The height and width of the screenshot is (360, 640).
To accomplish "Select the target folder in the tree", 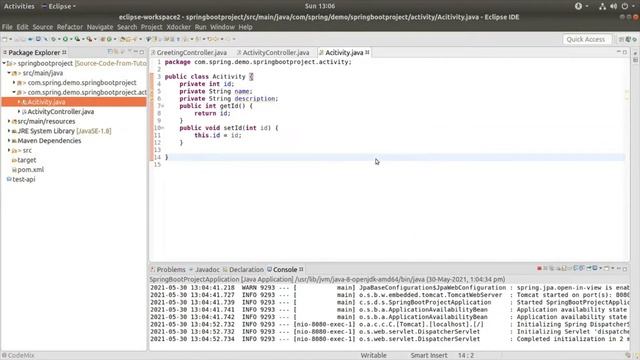I will tap(27, 160).
